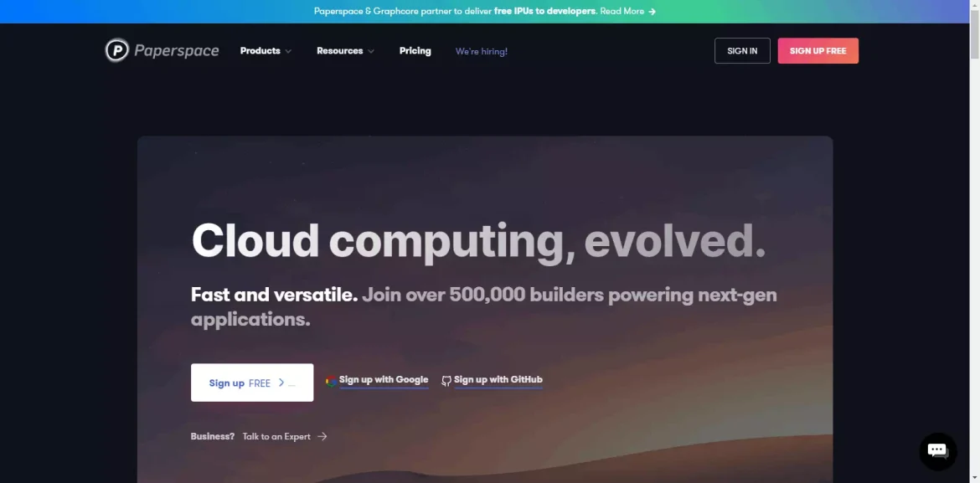Image resolution: width=980 pixels, height=483 pixels.
Task: Click Talk to an Expert link
Action: 276,436
